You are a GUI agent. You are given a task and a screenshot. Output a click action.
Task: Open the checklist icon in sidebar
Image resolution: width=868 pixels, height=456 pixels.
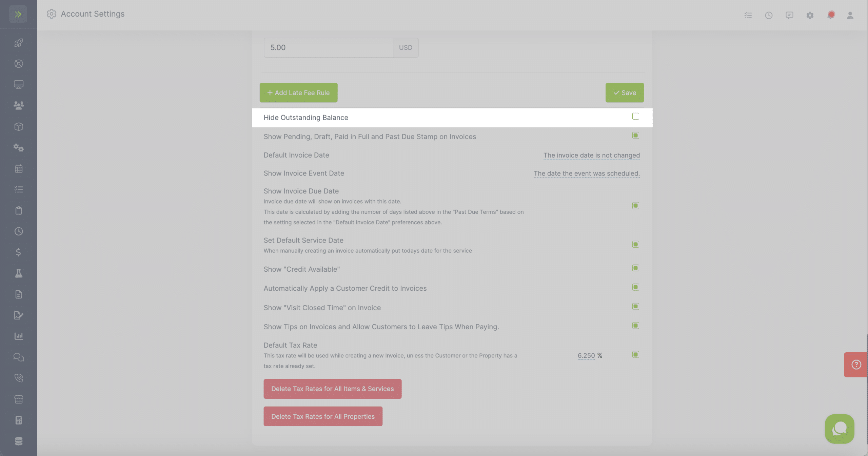pyautogui.click(x=19, y=189)
